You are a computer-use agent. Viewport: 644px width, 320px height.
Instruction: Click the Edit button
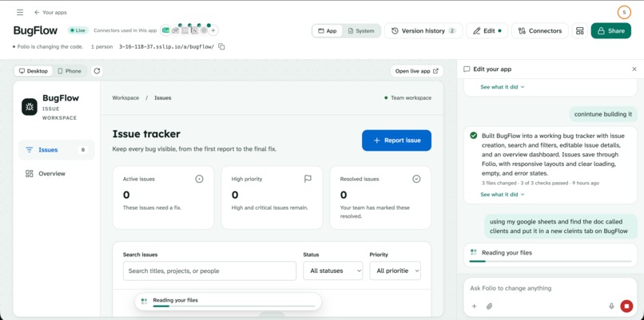pos(487,31)
